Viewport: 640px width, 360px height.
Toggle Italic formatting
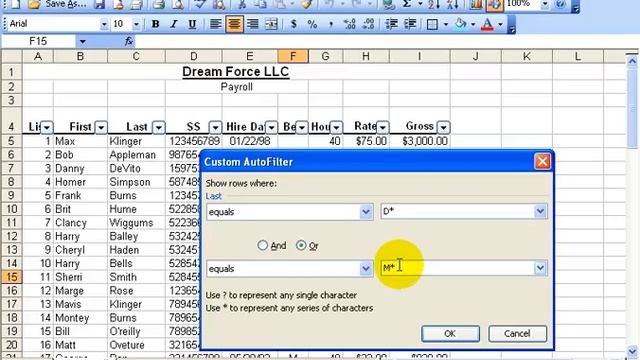174,24
